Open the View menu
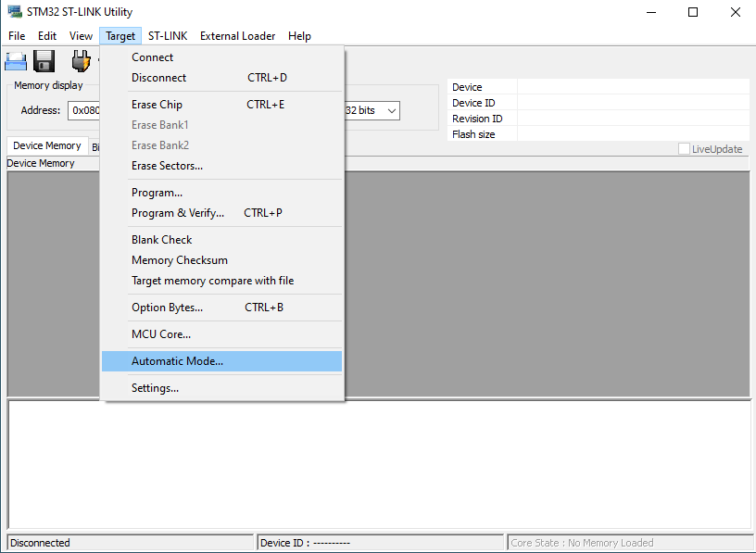 [81, 36]
